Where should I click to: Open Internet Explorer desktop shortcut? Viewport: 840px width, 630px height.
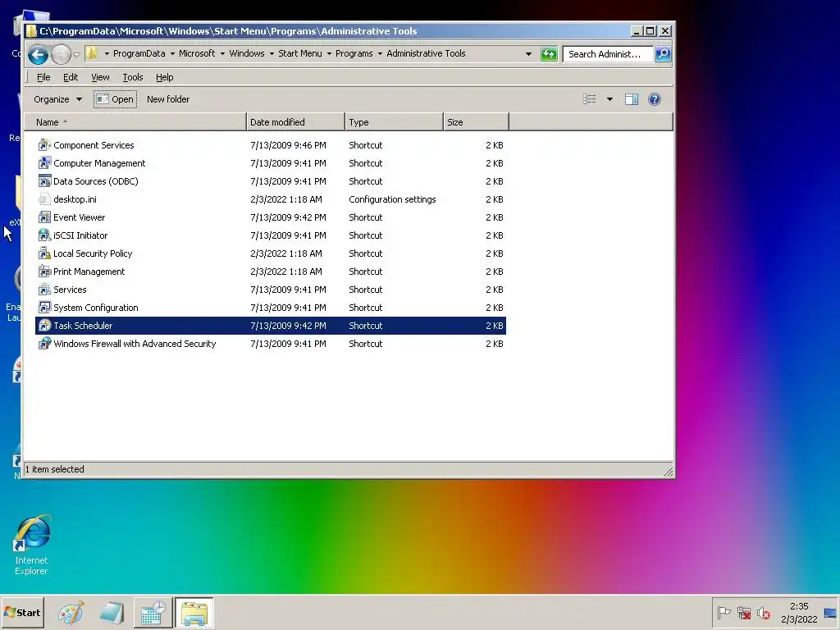click(x=32, y=545)
